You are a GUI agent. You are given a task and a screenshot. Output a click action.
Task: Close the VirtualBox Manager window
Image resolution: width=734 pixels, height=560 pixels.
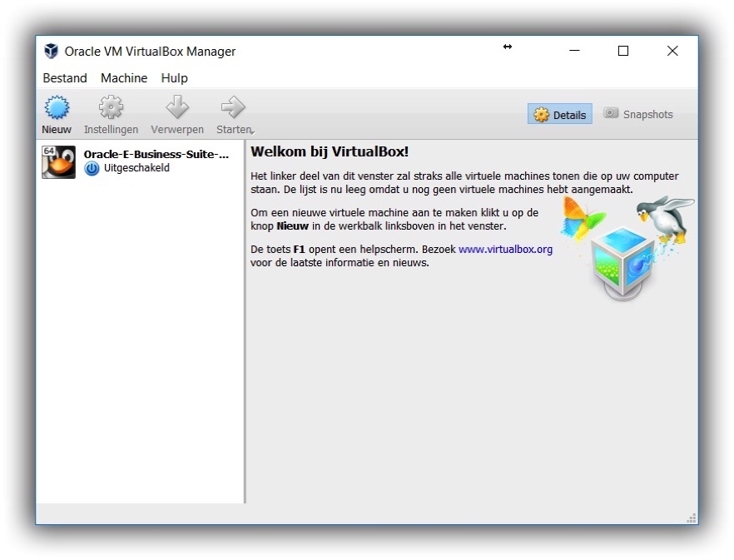click(x=672, y=51)
